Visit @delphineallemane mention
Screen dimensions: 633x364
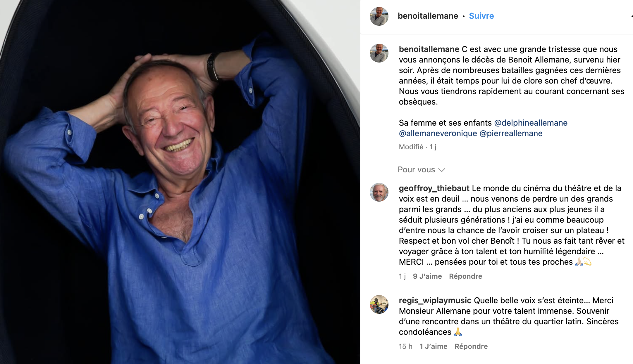[x=531, y=123]
